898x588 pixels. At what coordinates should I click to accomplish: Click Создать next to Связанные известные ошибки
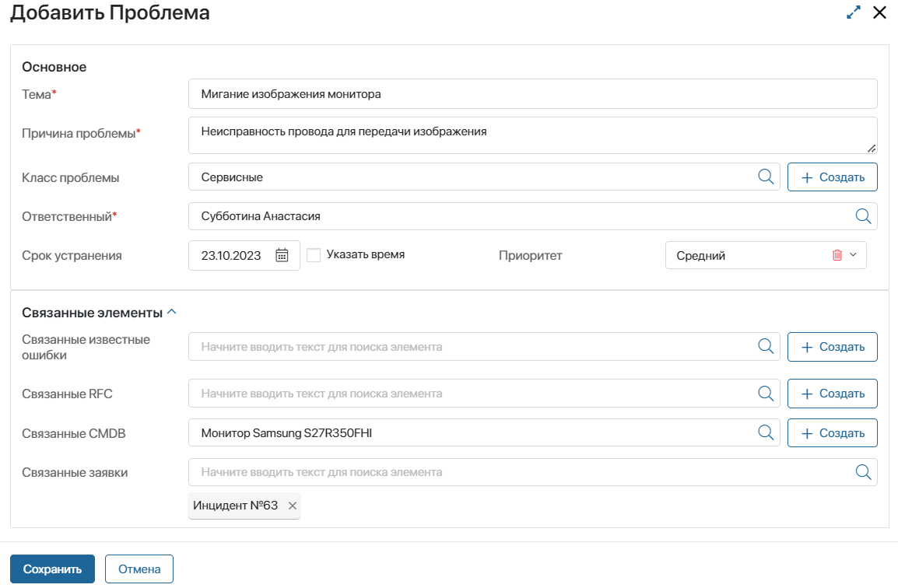[832, 347]
